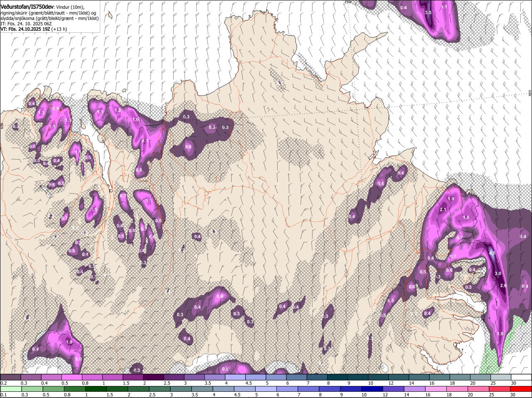The image size is (532, 398).
Task: Pick the 0.8 swatch in upper legend row
Action: 92,377
